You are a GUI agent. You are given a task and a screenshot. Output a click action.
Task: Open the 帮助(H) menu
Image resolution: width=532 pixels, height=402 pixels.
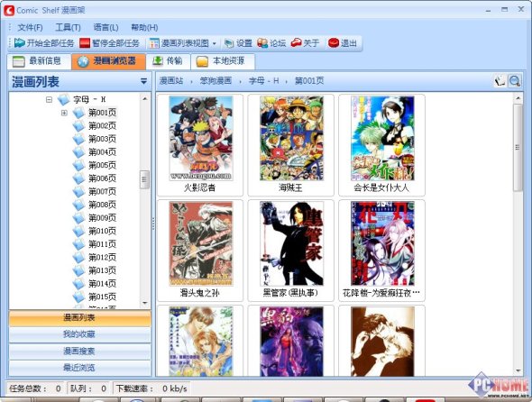(x=144, y=27)
